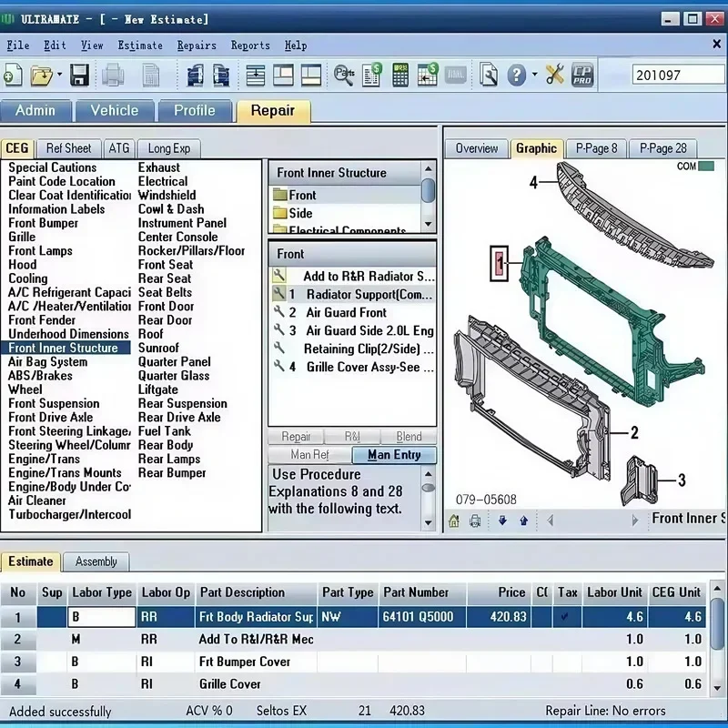The width and height of the screenshot is (728, 728).
Task: Print the estimate
Action: tap(113, 76)
